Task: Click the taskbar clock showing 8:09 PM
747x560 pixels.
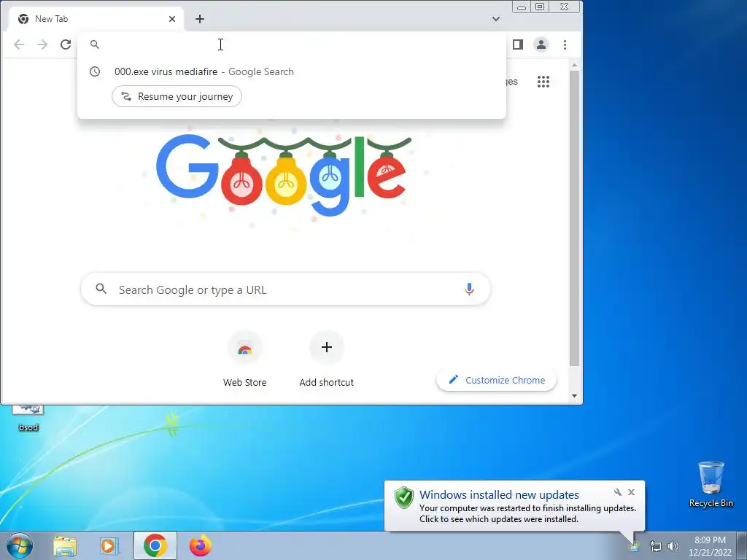Action: (x=710, y=546)
